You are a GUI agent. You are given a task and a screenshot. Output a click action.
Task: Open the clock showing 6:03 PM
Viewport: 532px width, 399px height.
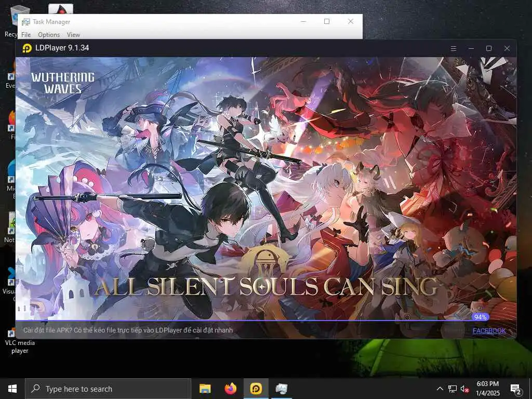[x=487, y=389]
